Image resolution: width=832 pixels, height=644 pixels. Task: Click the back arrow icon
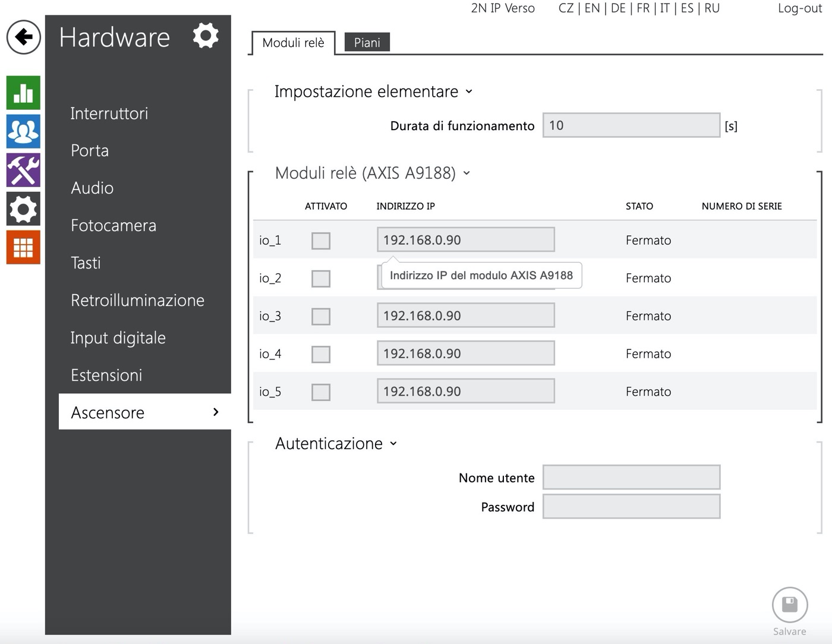click(x=23, y=37)
